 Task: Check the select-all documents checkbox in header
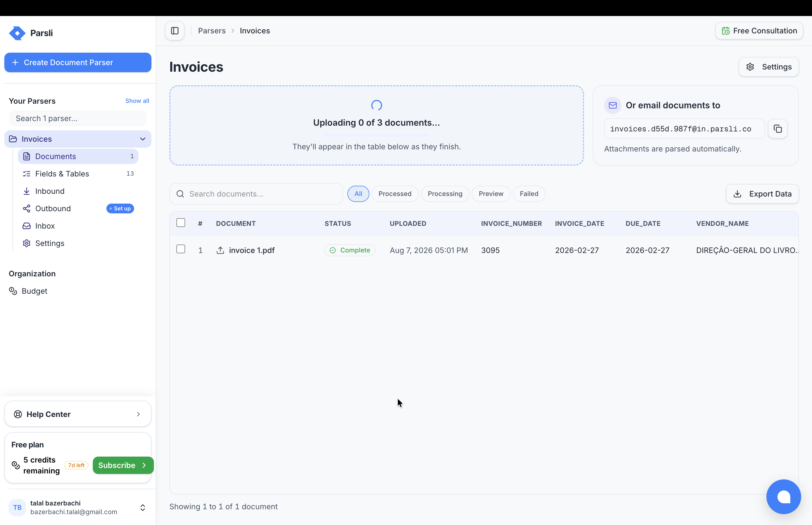click(180, 223)
